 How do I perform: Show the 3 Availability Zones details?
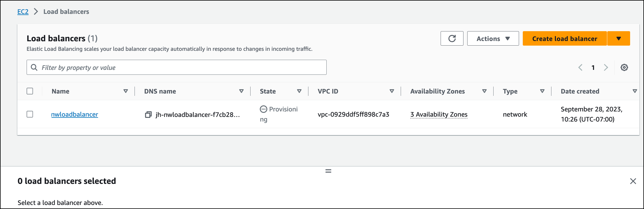[439, 114]
